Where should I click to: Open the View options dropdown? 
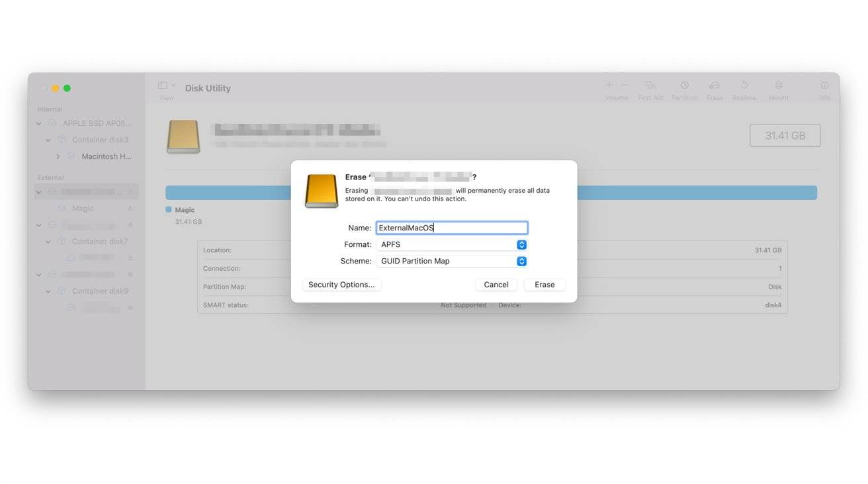coord(165,86)
